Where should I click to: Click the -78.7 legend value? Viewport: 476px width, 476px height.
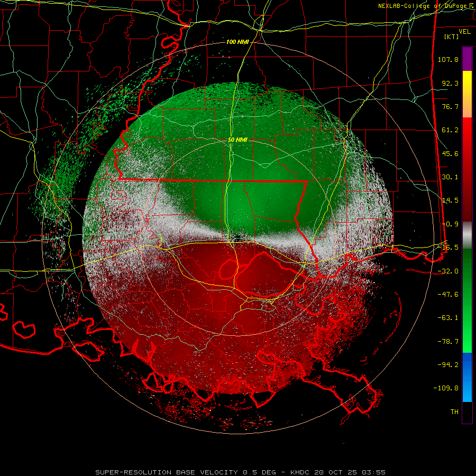448,342
